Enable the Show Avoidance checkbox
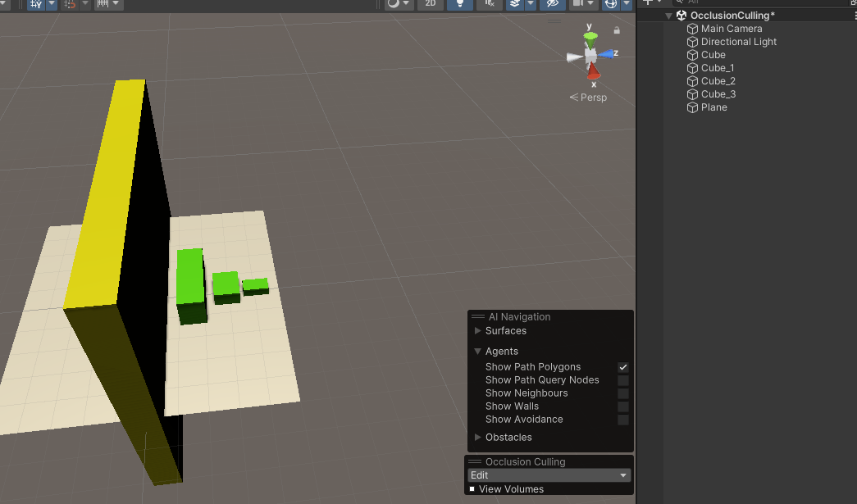Screen dimensions: 857x504 pos(623,420)
